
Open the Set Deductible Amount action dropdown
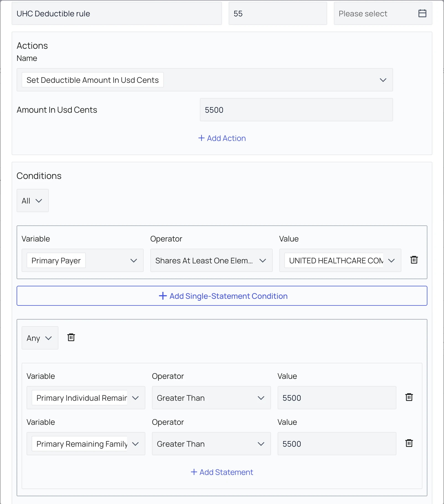(x=205, y=80)
